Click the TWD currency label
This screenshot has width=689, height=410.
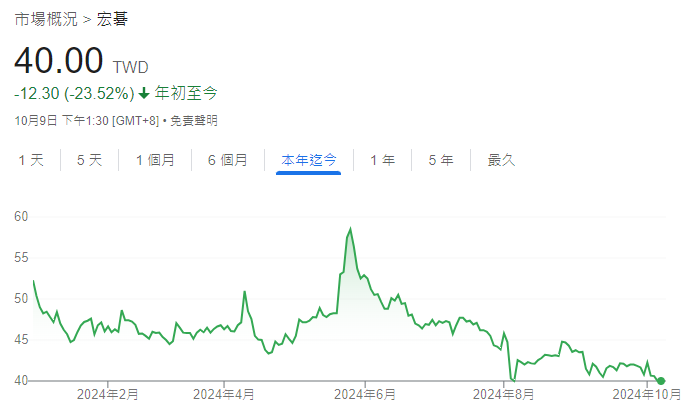(x=131, y=67)
